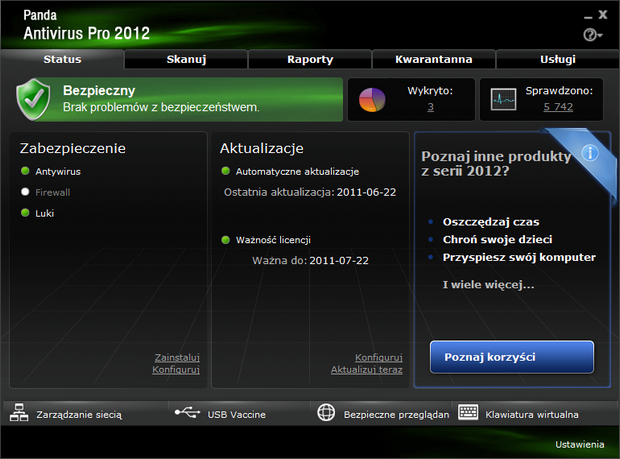This screenshot has height=459, width=620.
Task: Go to the Kwarantanna tab
Action: [x=433, y=59]
